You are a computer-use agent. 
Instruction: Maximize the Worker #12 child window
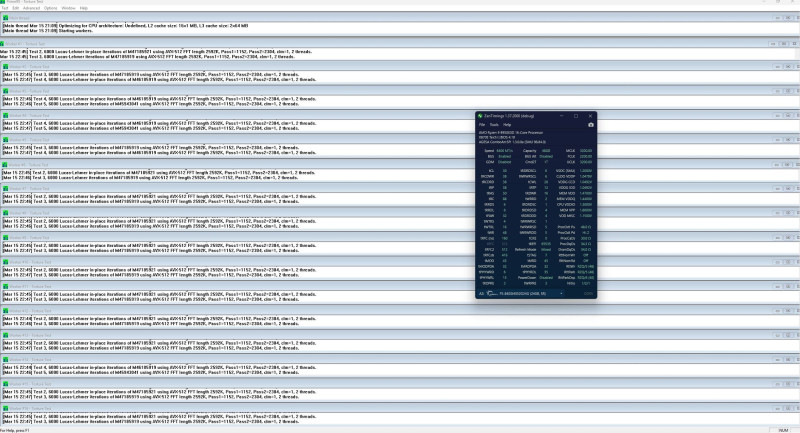788,311
